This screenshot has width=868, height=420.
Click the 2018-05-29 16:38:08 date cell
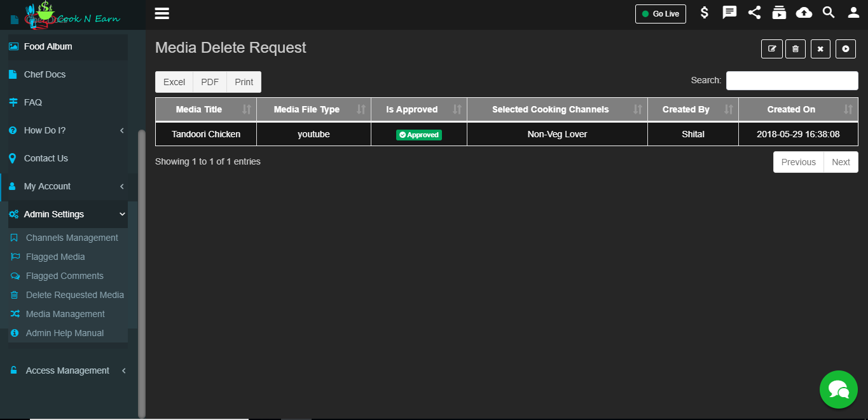[798, 134]
